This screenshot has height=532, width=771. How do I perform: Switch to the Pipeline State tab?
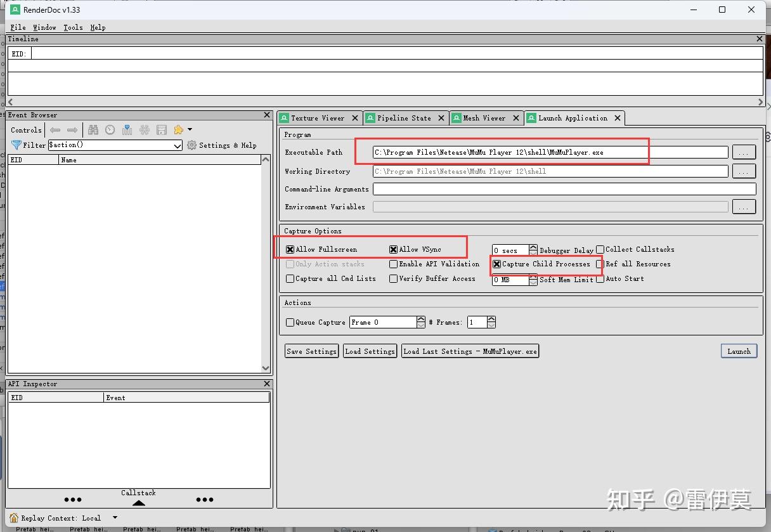[x=404, y=117]
